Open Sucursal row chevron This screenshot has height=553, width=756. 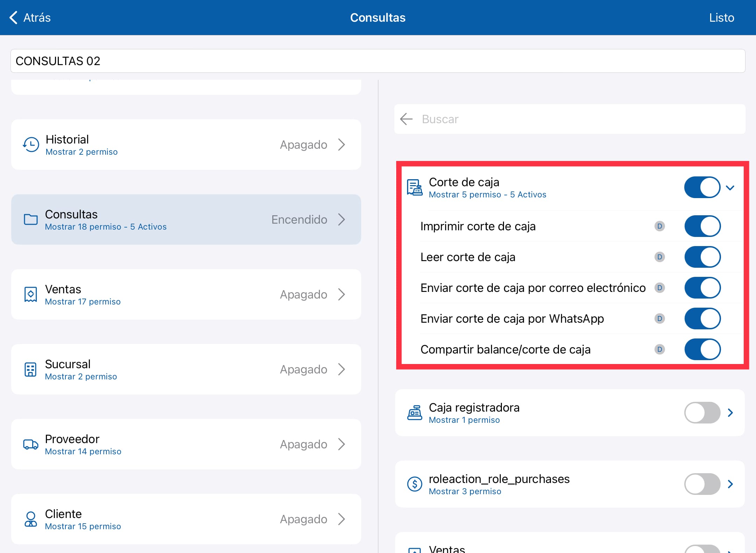click(x=342, y=369)
